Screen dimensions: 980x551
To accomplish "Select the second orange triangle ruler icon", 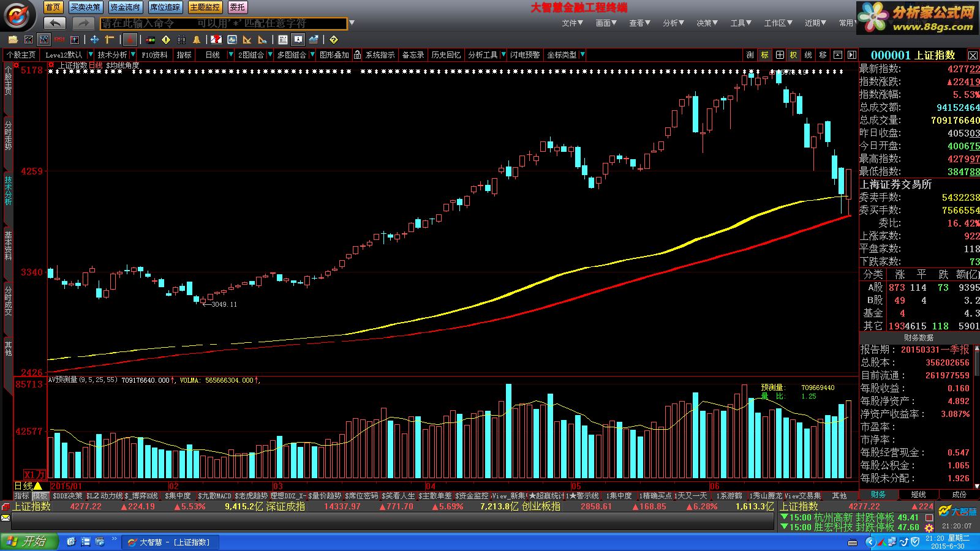I will point(263,40).
